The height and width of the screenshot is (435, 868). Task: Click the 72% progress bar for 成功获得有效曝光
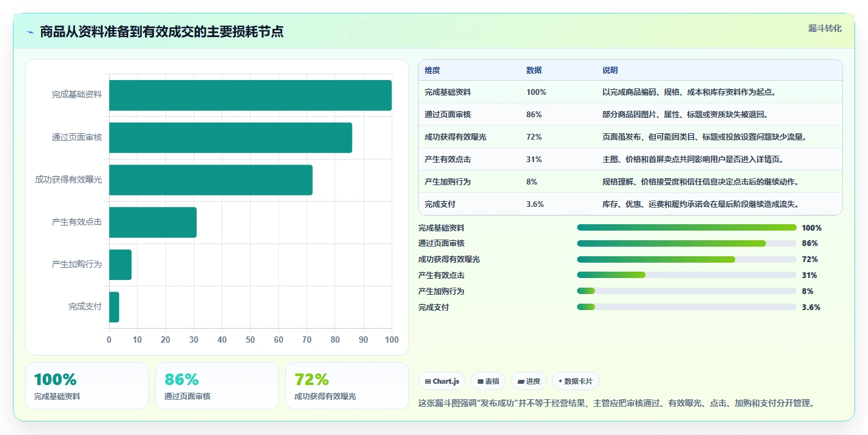pyautogui.click(x=687, y=259)
